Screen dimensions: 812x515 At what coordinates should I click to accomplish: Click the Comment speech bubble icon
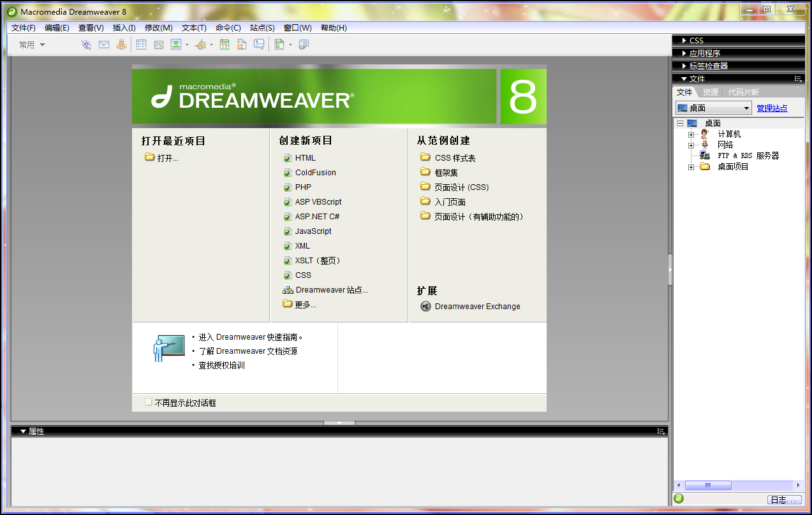(x=259, y=45)
